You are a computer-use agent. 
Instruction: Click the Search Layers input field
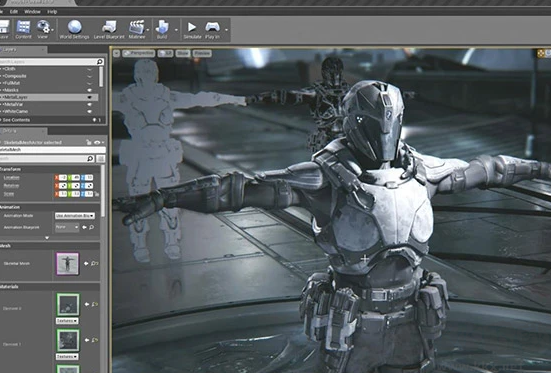(48, 62)
